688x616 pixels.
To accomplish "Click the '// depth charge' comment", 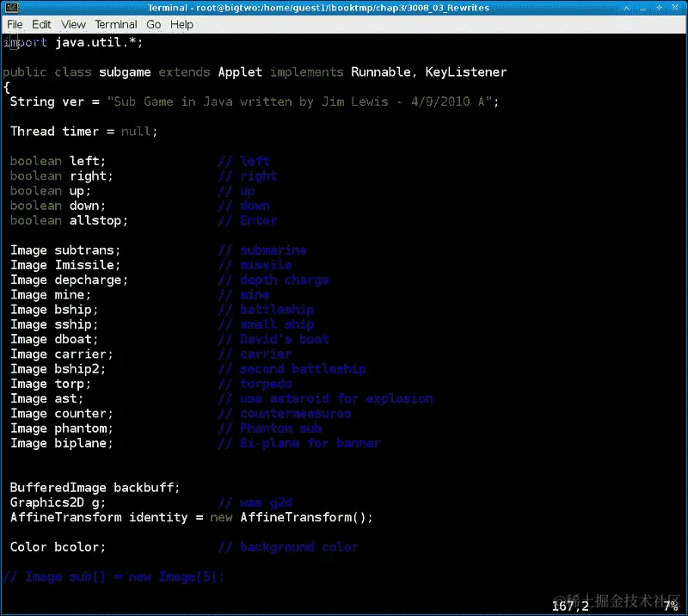I will pos(273,280).
